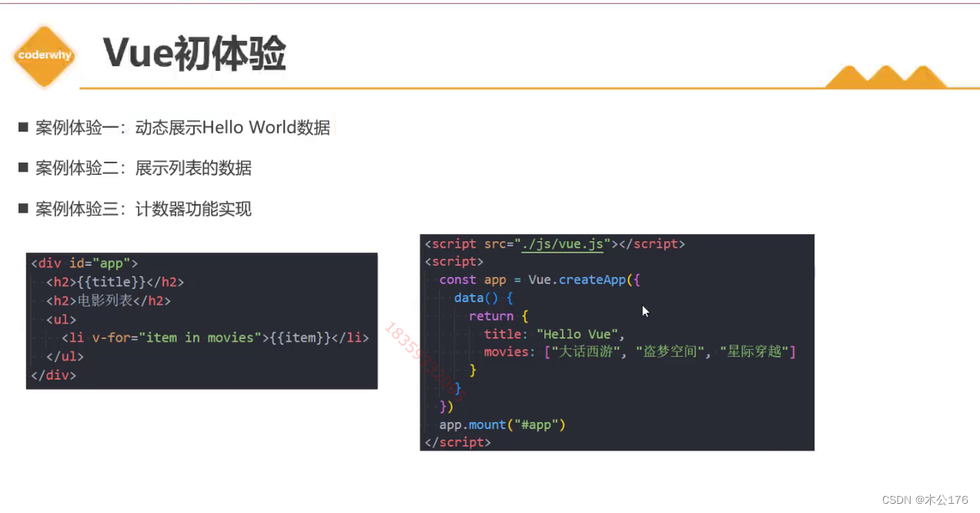Viewport: 980px width, 513px height.
Task: Select the slide title Vue初体验
Action: [194, 52]
